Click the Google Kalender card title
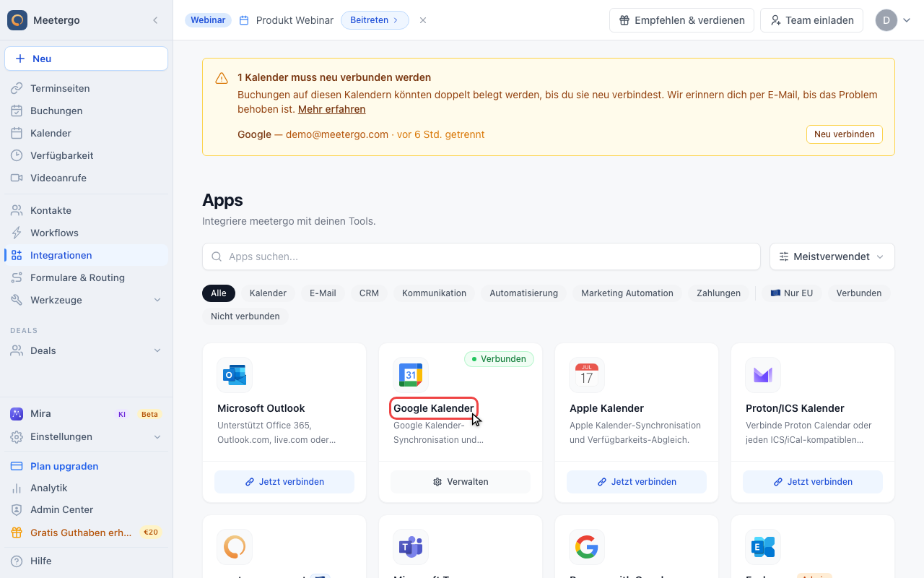This screenshot has width=924, height=578. tap(434, 408)
